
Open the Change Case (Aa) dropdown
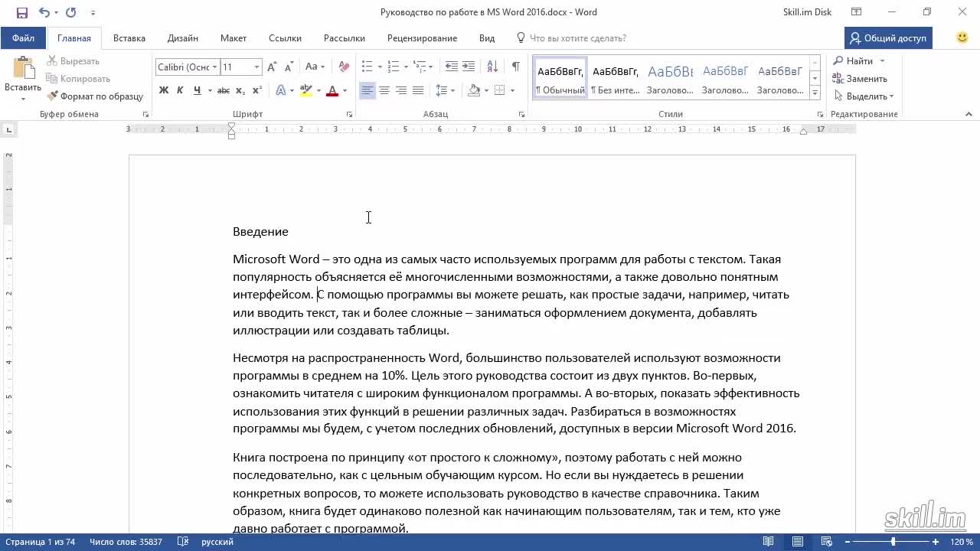coord(315,67)
